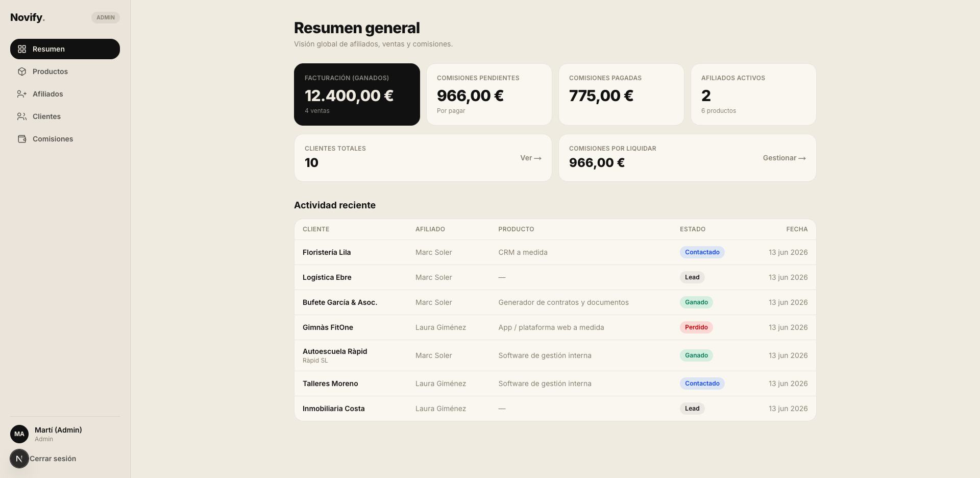This screenshot has height=478, width=980.
Task: Click the Perdido badge for Gimnàs FitOne
Action: 696,327
